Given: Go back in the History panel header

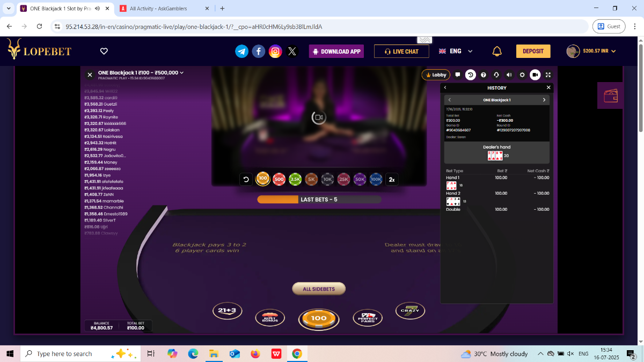Looking at the screenshot, I should (x=445, y=87).
